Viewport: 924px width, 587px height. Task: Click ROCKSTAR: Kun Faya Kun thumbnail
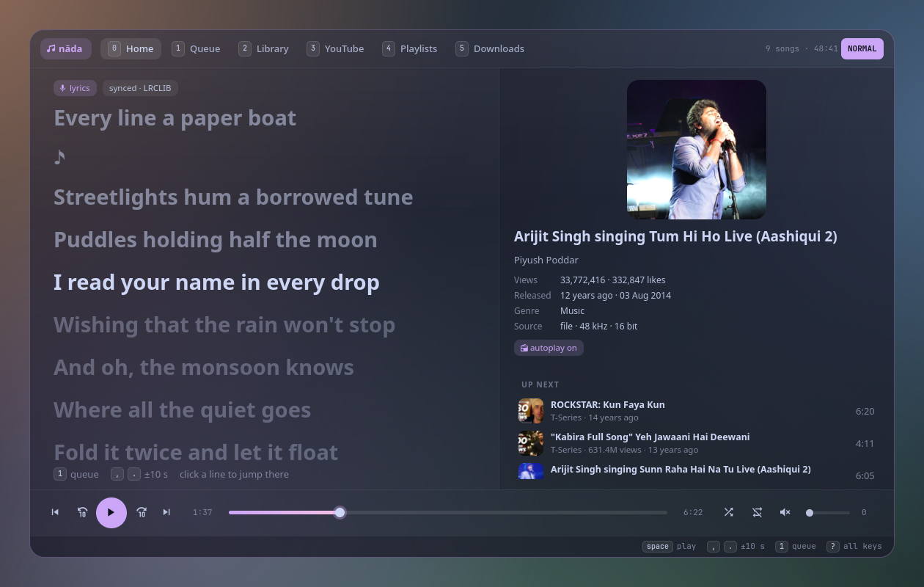pyautogui.click(x=531, y=411)
